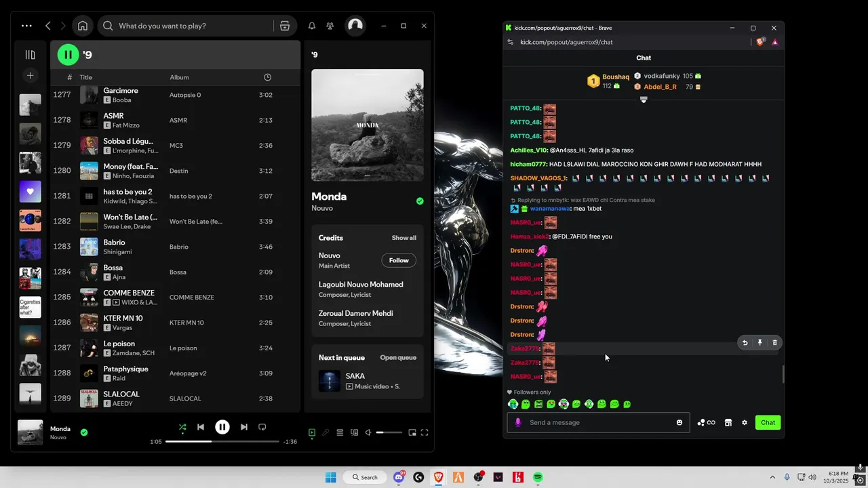
Task: Open Brave Shields icon in chat window
Action: pyautogui.click(x=760, y=42)
